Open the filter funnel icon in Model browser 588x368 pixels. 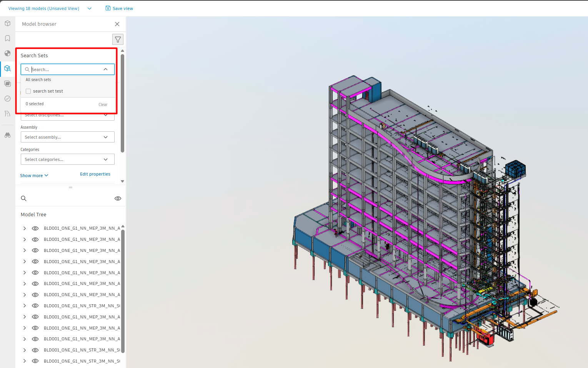coord(118,40)
